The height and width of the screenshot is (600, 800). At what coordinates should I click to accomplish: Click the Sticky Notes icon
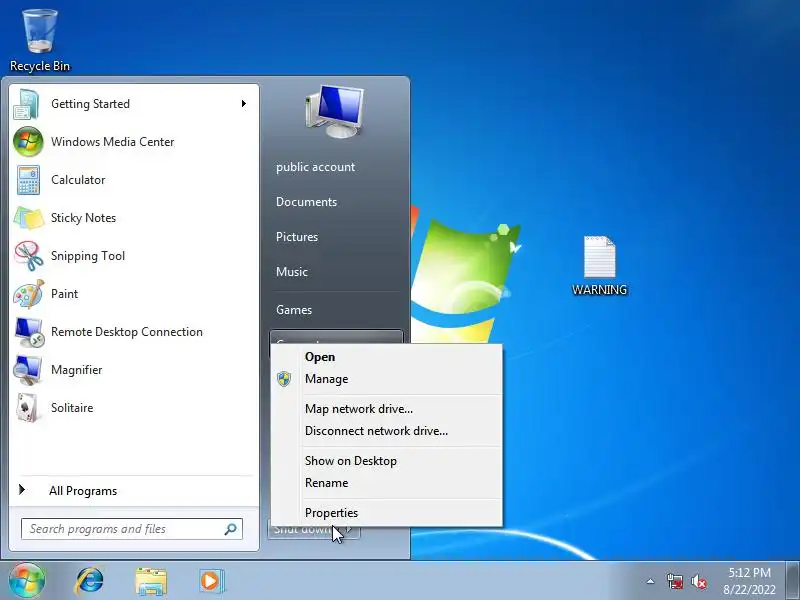29,218
